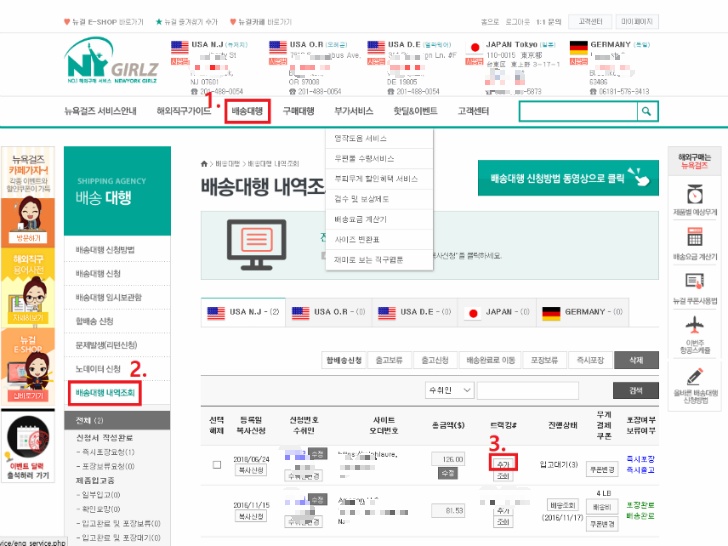
Task: Click the search keyword field beside 수취인
Action: click(x=527, y=390)
